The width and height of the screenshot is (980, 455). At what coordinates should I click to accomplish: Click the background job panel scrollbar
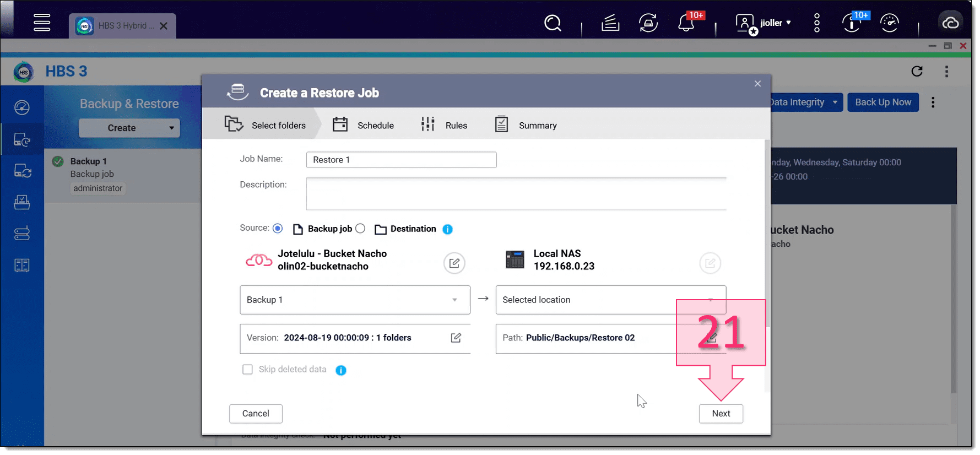tap(954, 299)
